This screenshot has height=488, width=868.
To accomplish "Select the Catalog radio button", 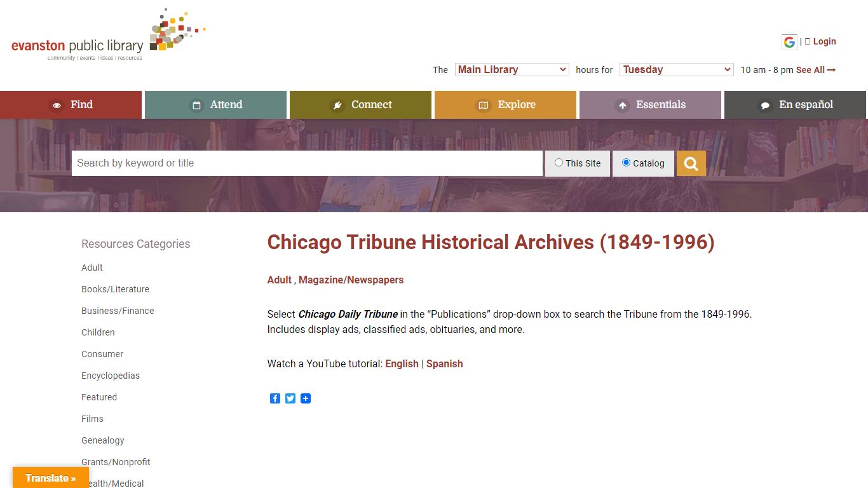I will tap(626, 163).
